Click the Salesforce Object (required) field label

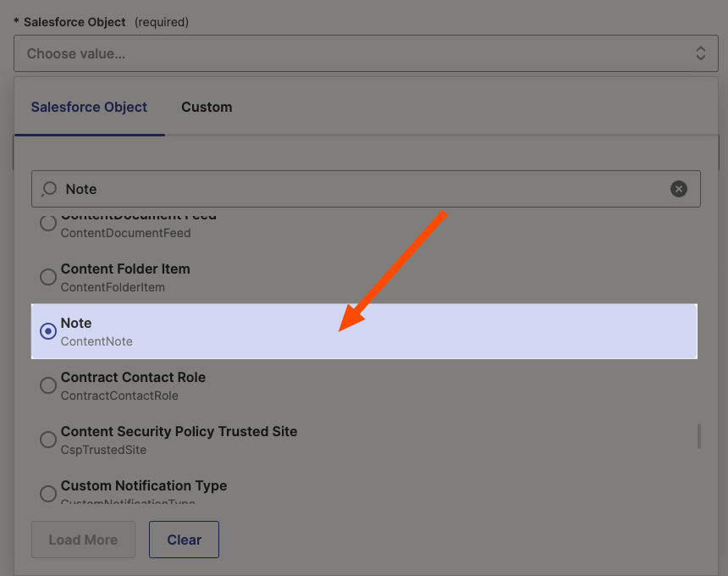(x=102, y=22)
